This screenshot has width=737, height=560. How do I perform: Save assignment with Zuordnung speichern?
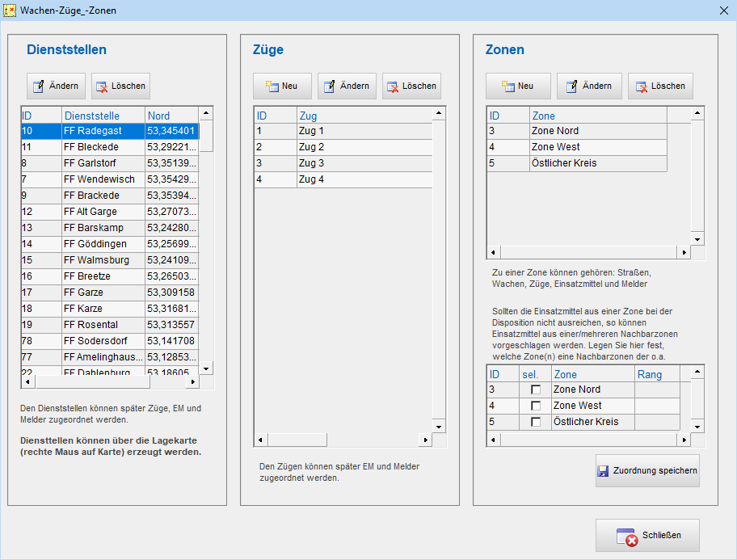coord(647,470)
